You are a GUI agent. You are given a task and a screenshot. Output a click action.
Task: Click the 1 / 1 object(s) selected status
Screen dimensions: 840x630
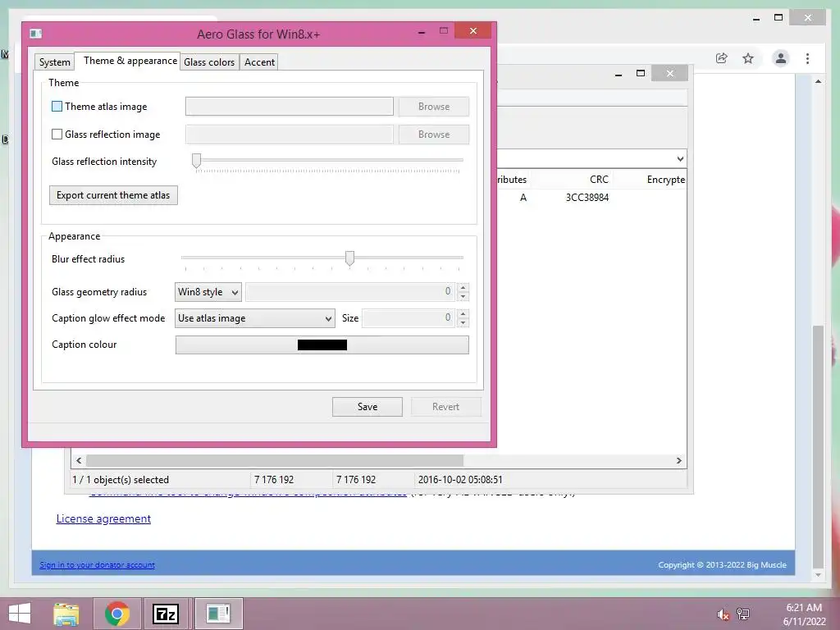121,479
